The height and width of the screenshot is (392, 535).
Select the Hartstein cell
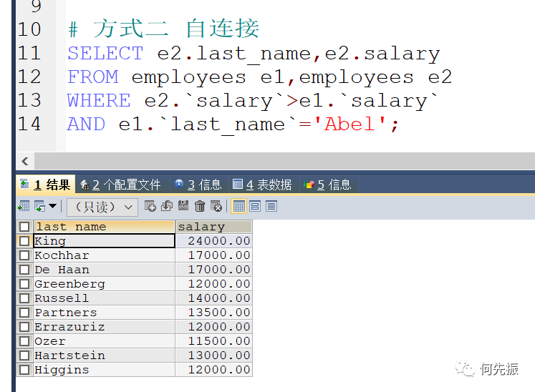coord(105,356)
